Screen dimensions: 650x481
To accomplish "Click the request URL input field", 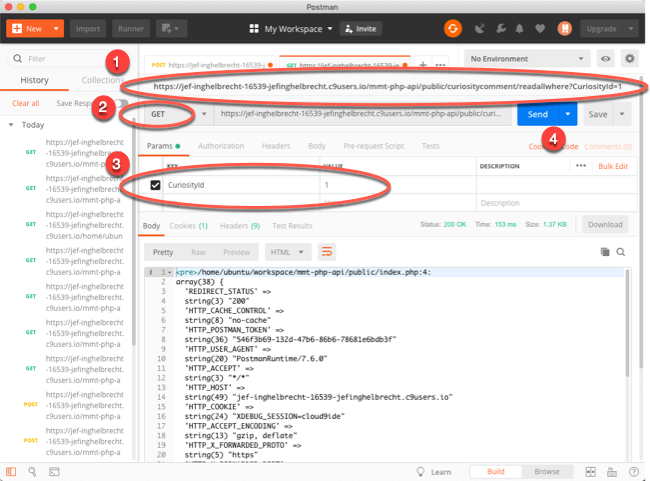I will [362, 114].
